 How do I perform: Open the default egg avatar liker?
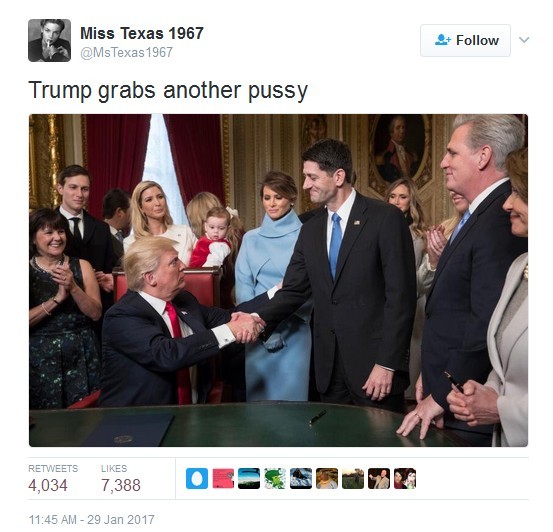(197, 478)
